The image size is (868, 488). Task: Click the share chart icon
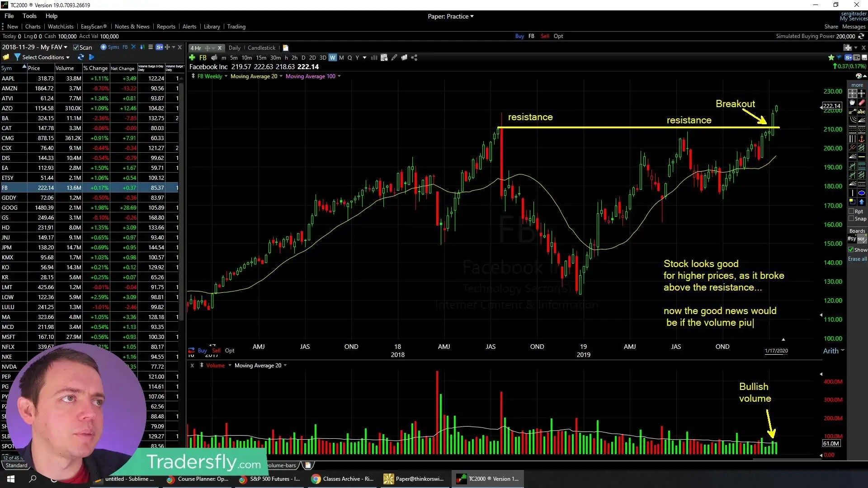tap(414, 57)
